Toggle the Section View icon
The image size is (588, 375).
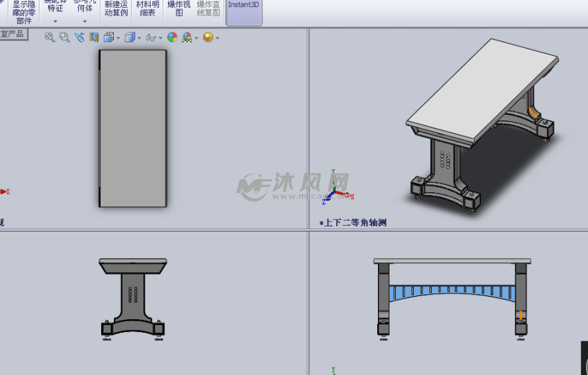[x=94, y=37]
